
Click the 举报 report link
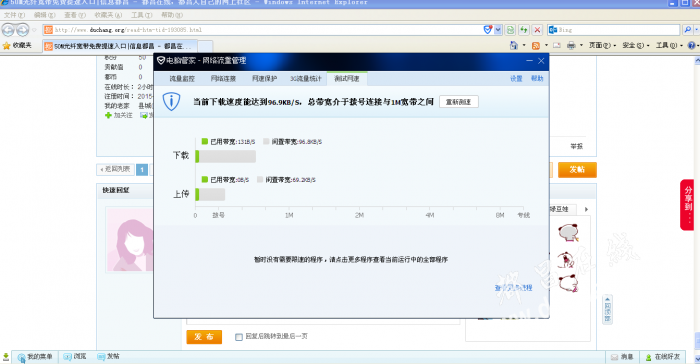(576, 146)
